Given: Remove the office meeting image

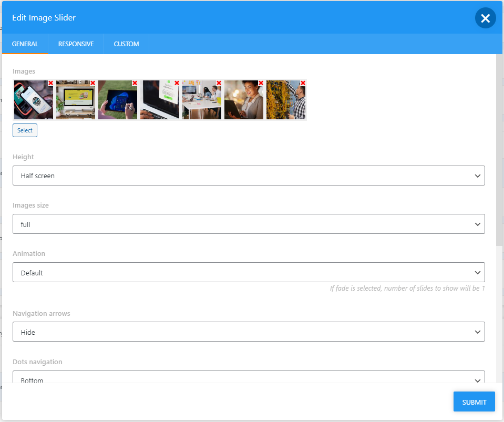Looking at the screenshot, I should pyautogui.click(x=219, y=83).
